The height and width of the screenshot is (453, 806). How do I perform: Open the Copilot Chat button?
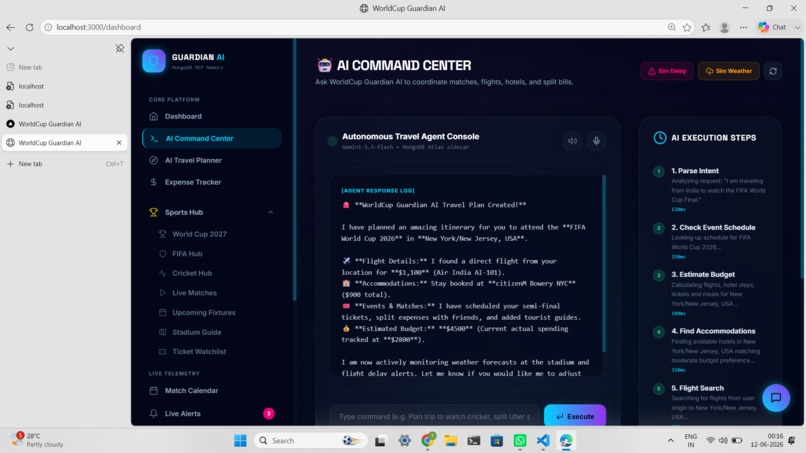pyautogui.click(x=772, y=27)
